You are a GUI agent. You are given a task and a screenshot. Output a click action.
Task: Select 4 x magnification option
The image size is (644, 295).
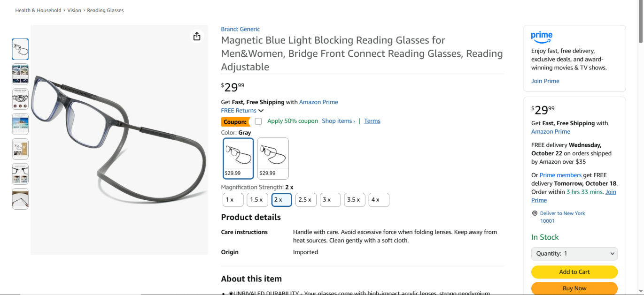379,200
